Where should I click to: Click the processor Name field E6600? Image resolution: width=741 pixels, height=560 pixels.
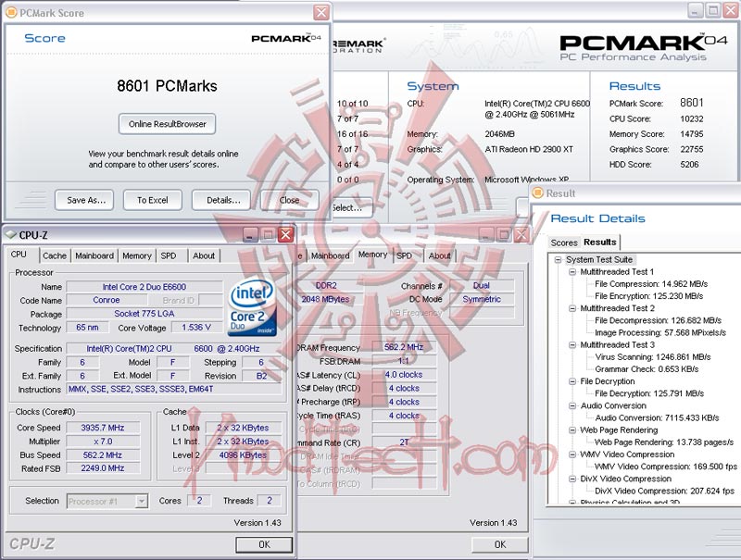click(x=144, y=287)
